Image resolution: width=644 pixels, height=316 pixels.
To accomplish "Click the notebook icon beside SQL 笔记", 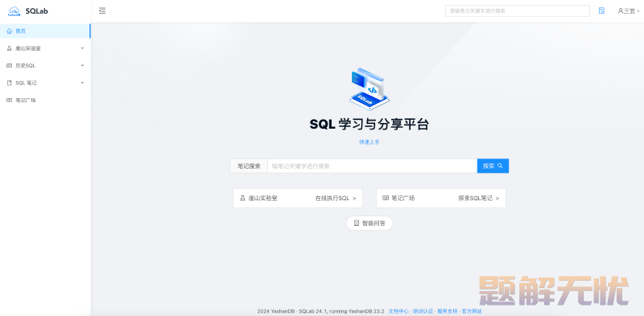I will (x=10, y=83).
